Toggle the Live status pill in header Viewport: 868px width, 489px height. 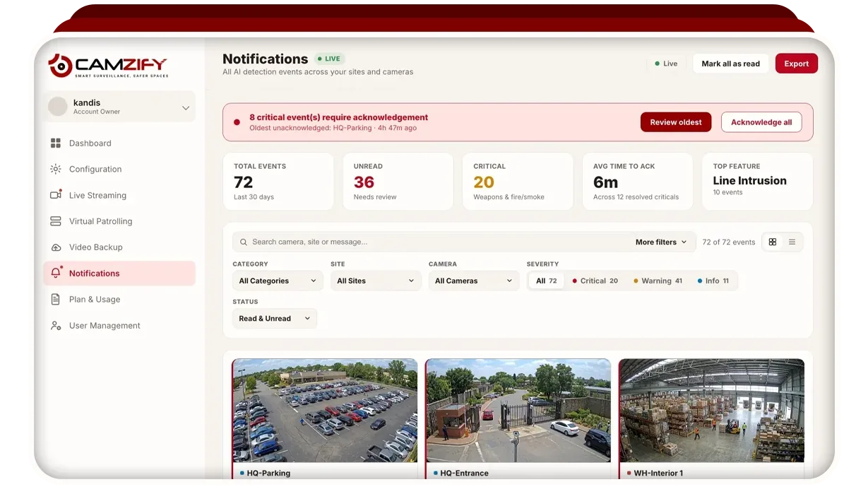(x=666, y=64)
